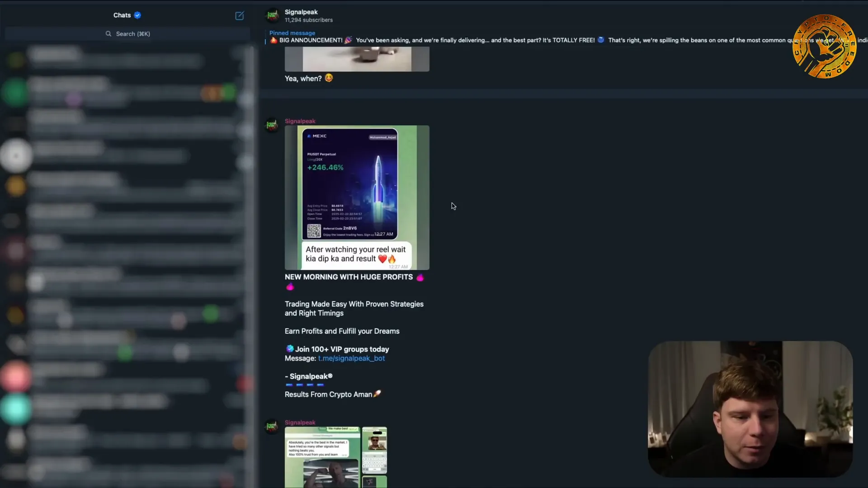This screenshot has width=868, height=488.
Task: Click the "Chats" heading in the sidebar
Action: tap(122, 15)
